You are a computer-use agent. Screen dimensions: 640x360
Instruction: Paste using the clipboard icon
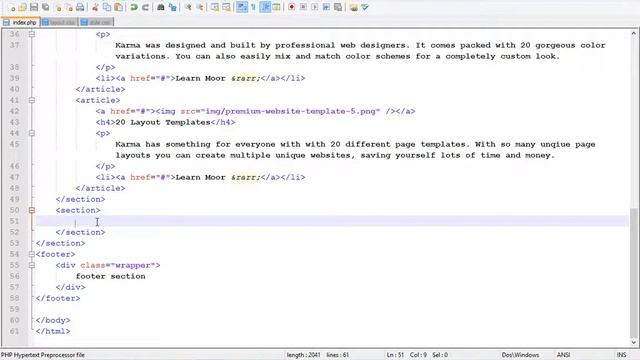(x=118, y=7)
